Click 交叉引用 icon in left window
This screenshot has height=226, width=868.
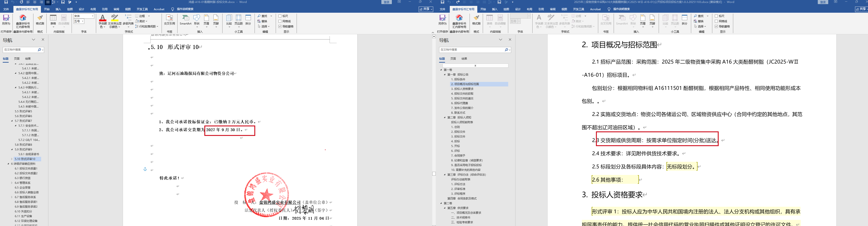[x=170, y=20]
